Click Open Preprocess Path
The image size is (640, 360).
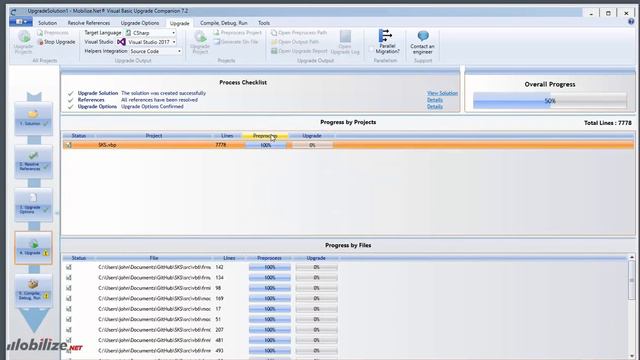point(299,33)
